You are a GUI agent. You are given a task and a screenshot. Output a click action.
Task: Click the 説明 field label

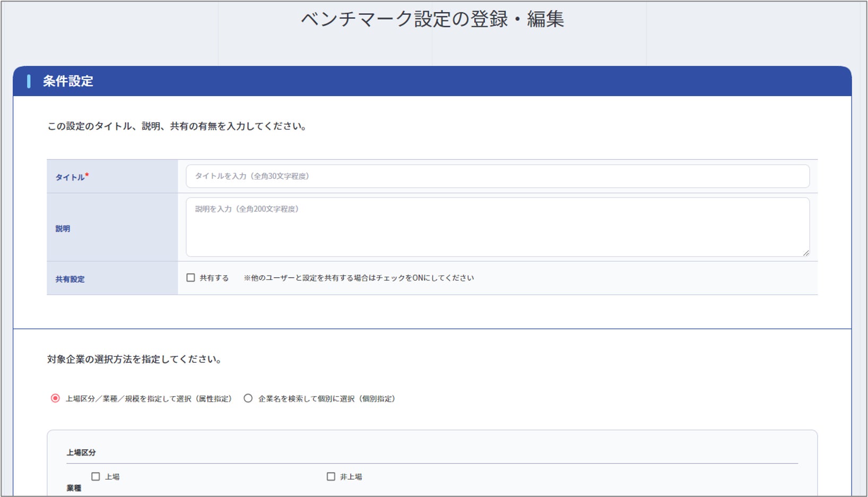tap(63, 229)
